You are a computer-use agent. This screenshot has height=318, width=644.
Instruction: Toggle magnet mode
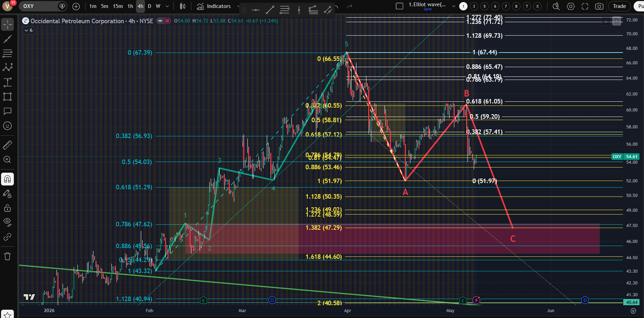[7, 179]
